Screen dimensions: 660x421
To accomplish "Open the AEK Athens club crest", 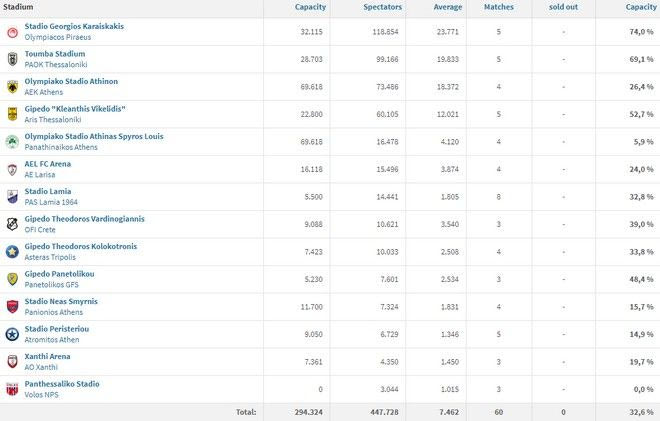I will (x=12, y=87).
